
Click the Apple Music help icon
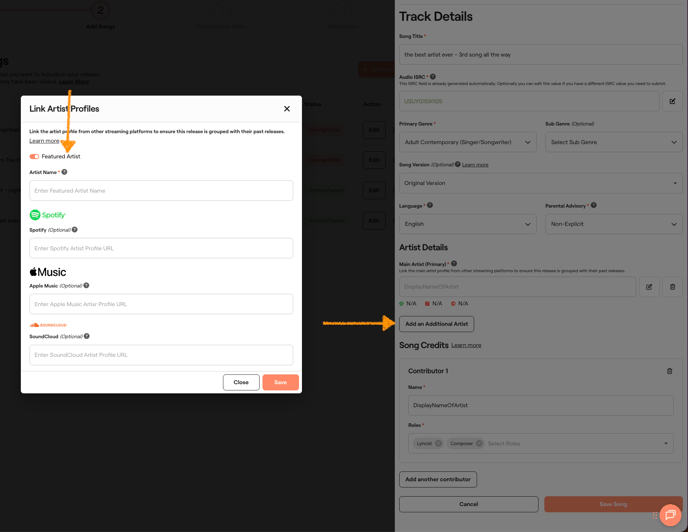pos(86,286)
